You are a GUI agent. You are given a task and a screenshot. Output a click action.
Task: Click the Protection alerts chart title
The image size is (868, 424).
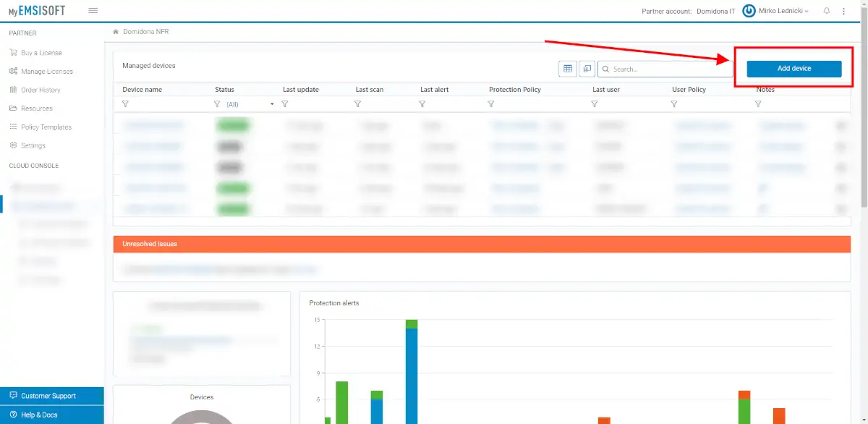tap(334, 302)
